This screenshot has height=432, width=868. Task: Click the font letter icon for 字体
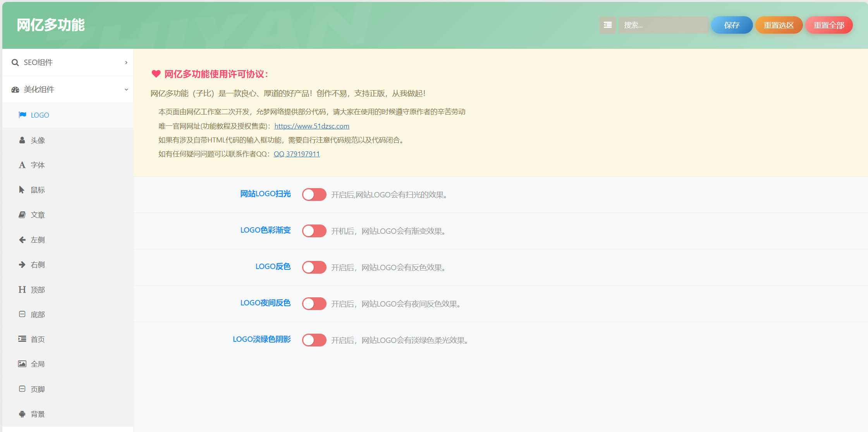[x=22, y=165]
